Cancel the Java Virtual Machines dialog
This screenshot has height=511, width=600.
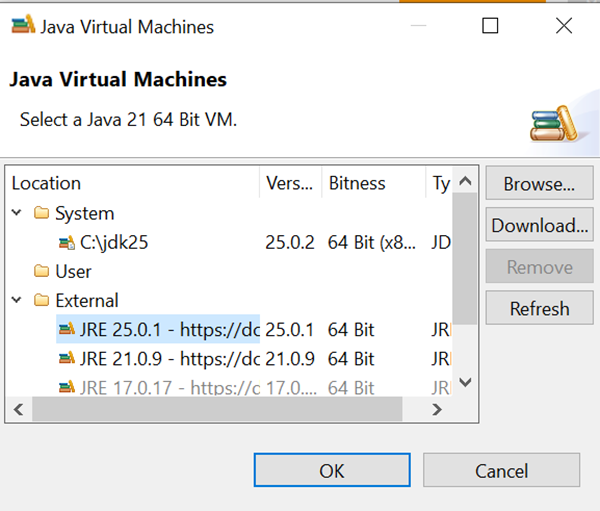click(501, 470)
